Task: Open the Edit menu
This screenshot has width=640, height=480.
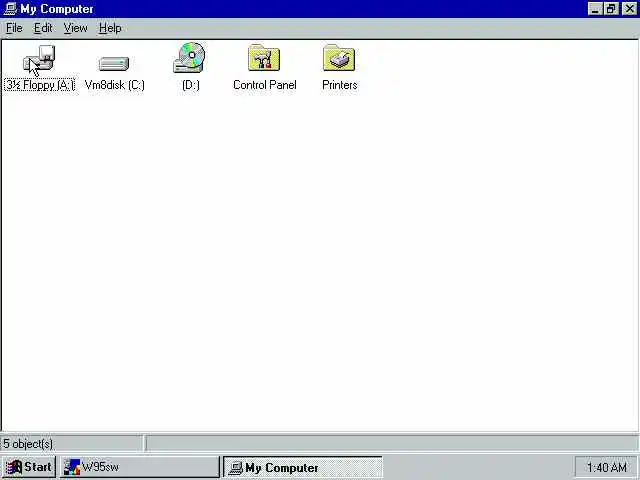Action: [x=43, y=28]
